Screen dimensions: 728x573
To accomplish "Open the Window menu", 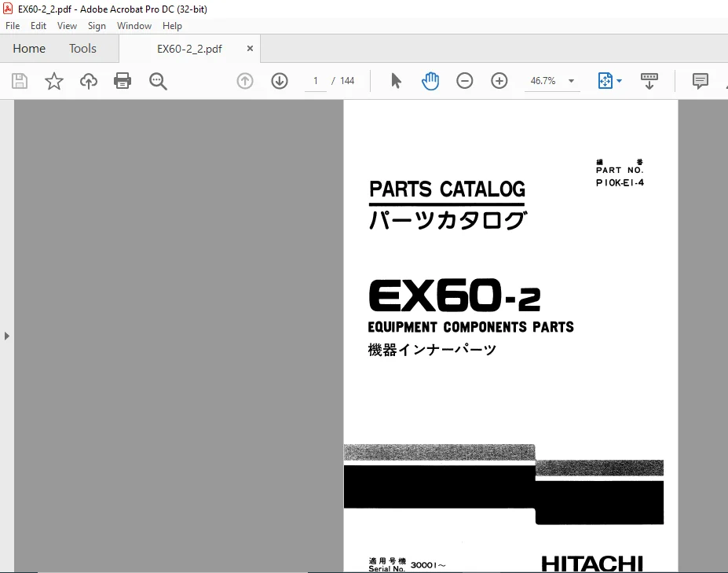I will point(134,26).
